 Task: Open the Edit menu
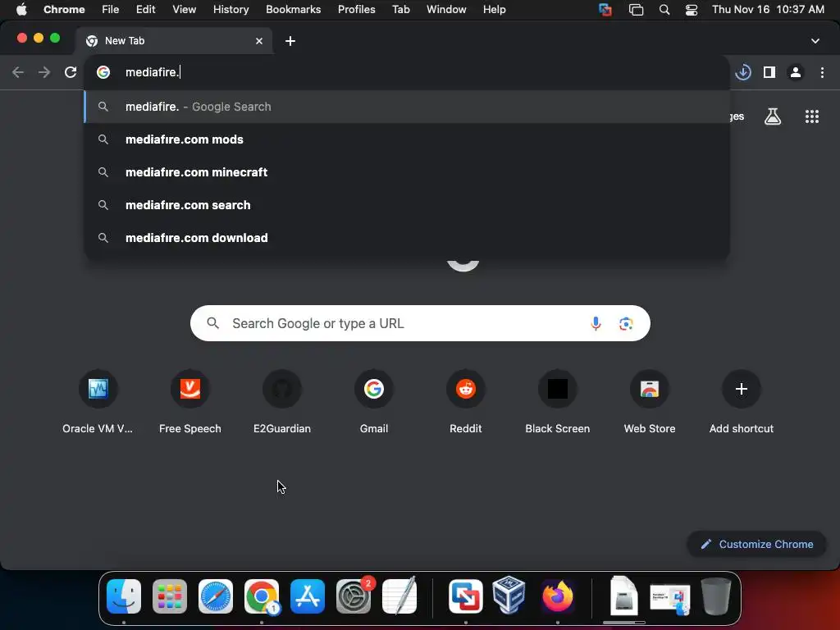(x=146, y=10)
